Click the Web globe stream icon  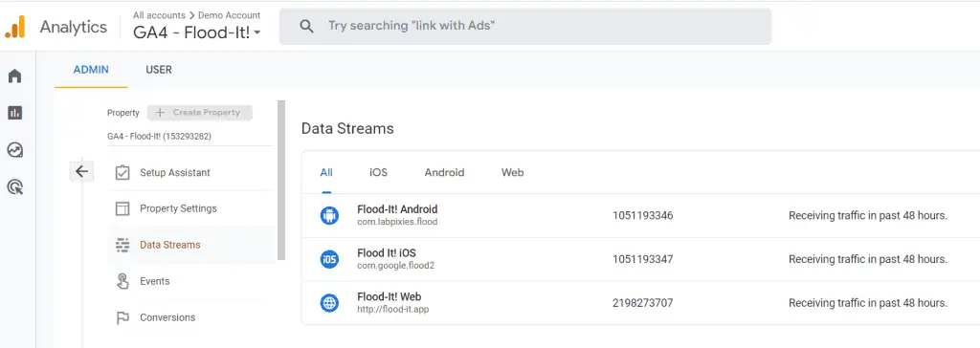[329, 303]
